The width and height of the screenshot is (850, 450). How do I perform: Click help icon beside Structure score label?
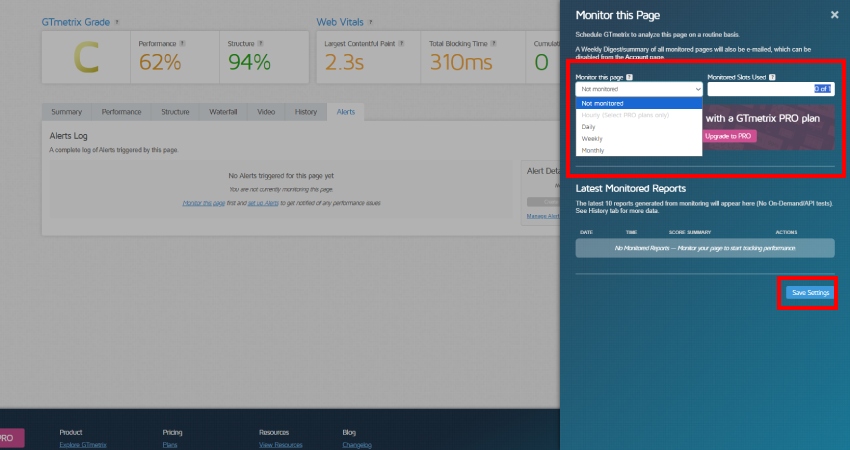tap(260, 43)
